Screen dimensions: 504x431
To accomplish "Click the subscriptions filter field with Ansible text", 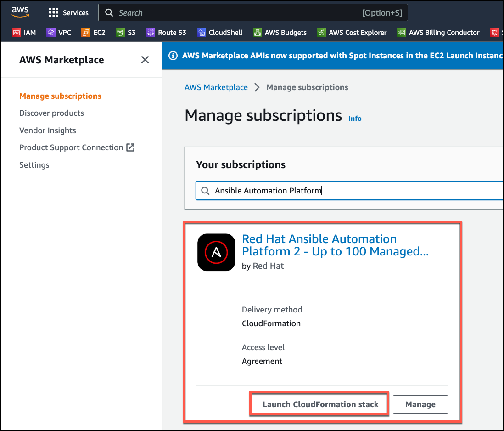I will tap(349, 191).
